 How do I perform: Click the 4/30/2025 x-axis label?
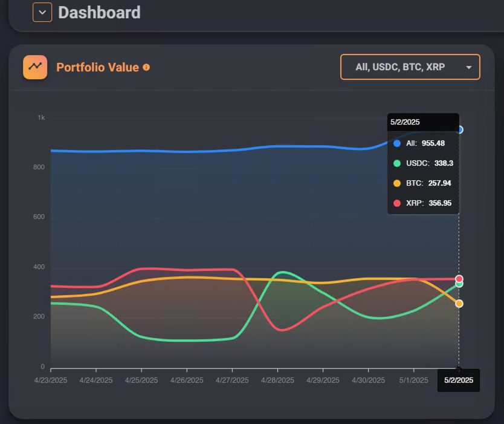point(369,380)
